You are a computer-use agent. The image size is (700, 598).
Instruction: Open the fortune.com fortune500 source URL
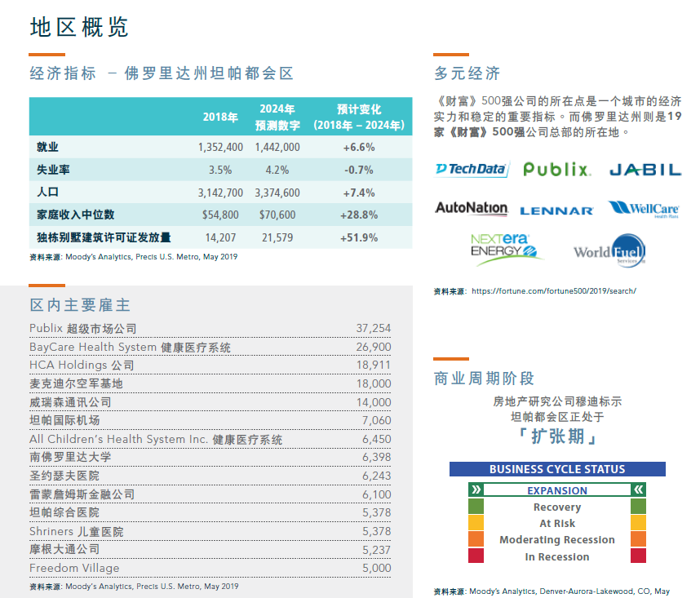554,291
